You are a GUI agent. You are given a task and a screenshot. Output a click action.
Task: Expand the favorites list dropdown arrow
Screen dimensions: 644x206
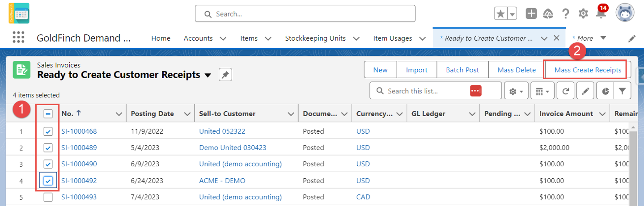click(512, 14)
